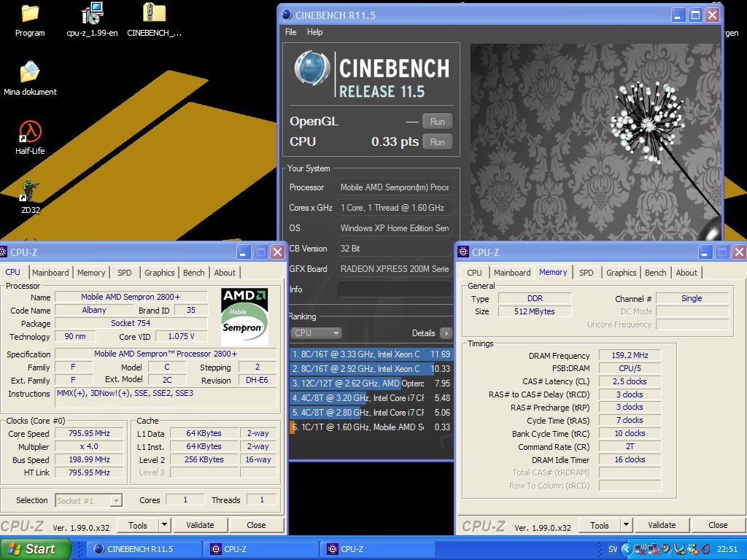Click Validate in left CPU-Z window
The height and width of the screenshot is (560, 747).
pyautogui.click(x=200, y=525)
